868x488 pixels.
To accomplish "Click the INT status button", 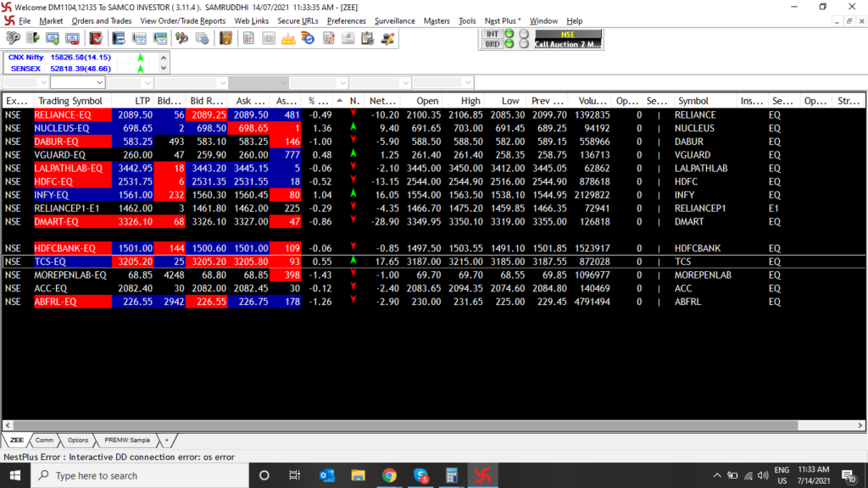I will click(492, 34).
